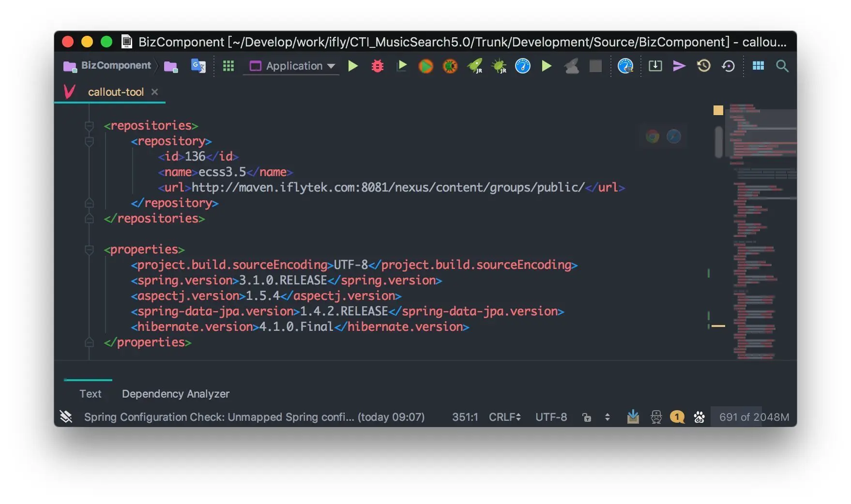The height and width of the screenshot is (504, 851).
Task: Run the application with green play button
Action: (353, 66)
